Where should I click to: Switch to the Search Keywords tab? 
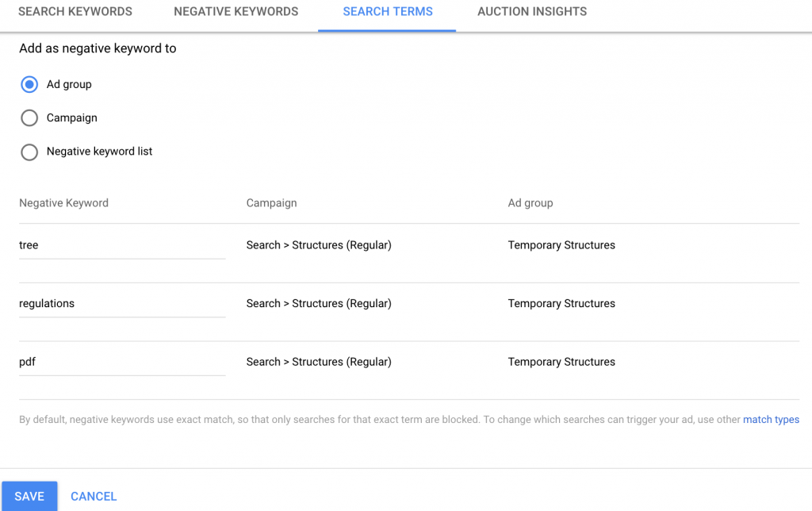coord(75,11)
